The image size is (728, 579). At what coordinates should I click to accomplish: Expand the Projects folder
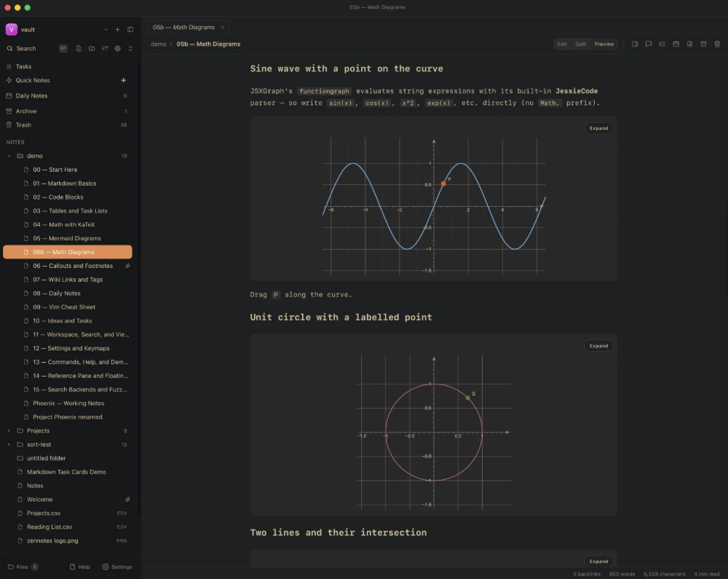pyautogui.click(x=9, y=431)
